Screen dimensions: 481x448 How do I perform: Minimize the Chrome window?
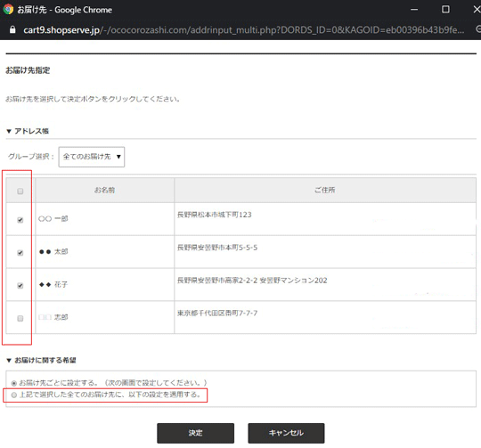pos(414,10)
